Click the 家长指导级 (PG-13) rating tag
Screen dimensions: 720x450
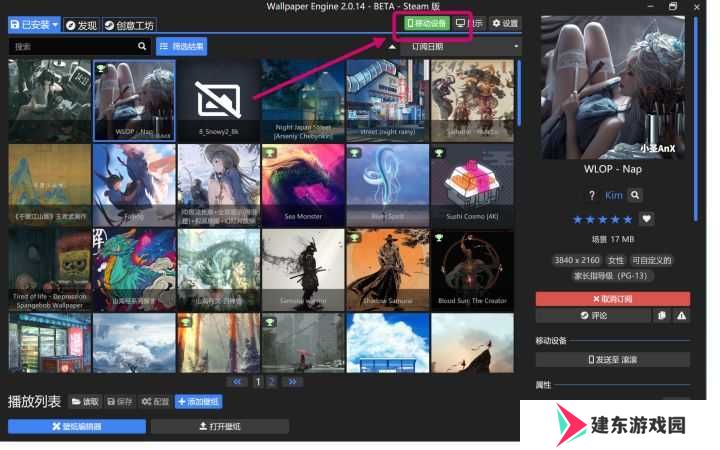(x=613, y=276)
